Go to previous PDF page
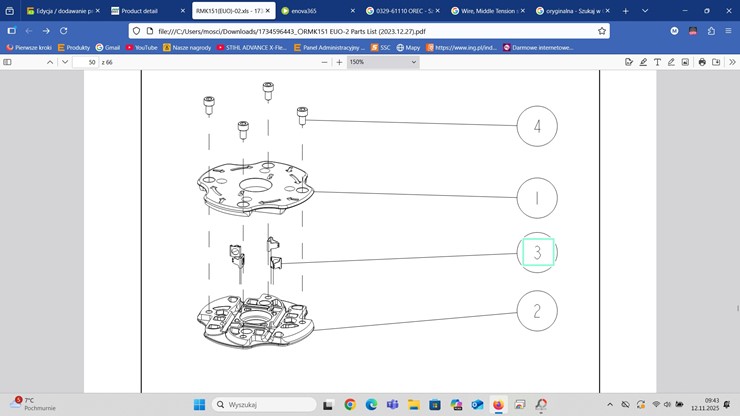This screenshot has width=740, height=416. [50, 62]
